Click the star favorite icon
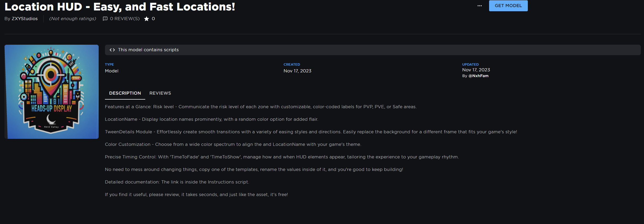 pyautogui.click(x=147, y=19)
